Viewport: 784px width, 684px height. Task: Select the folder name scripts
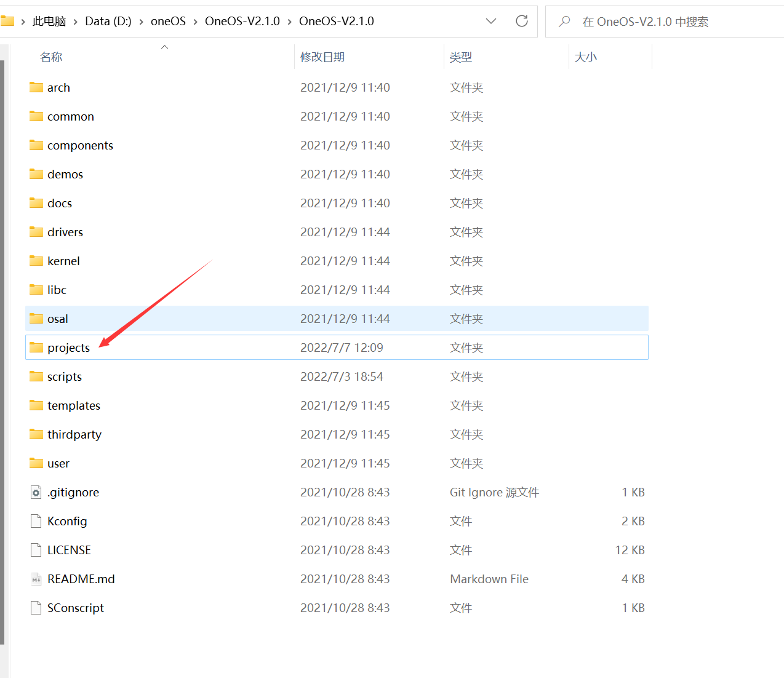coord(65,376)
